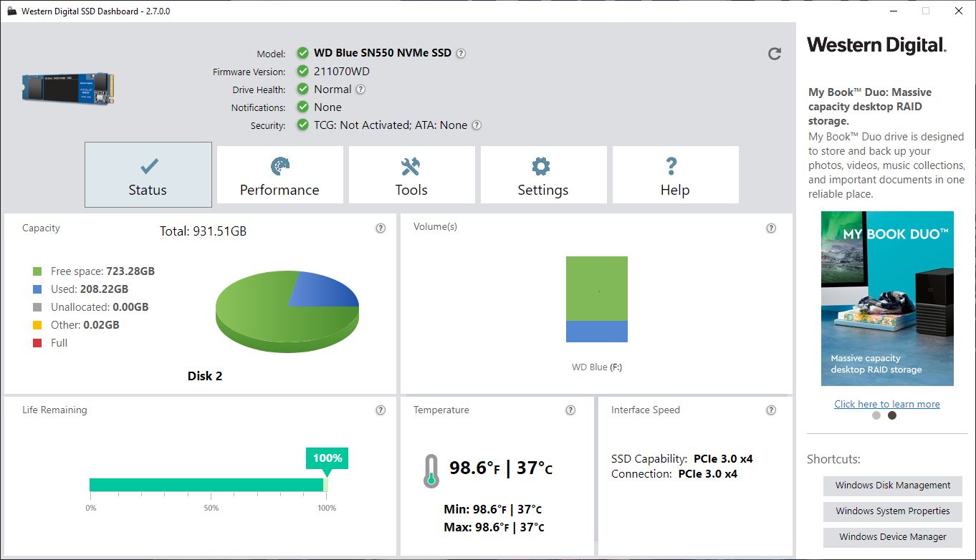Click the Western Digital logo
Screen dimensions: 976x560
coord(877,46)
